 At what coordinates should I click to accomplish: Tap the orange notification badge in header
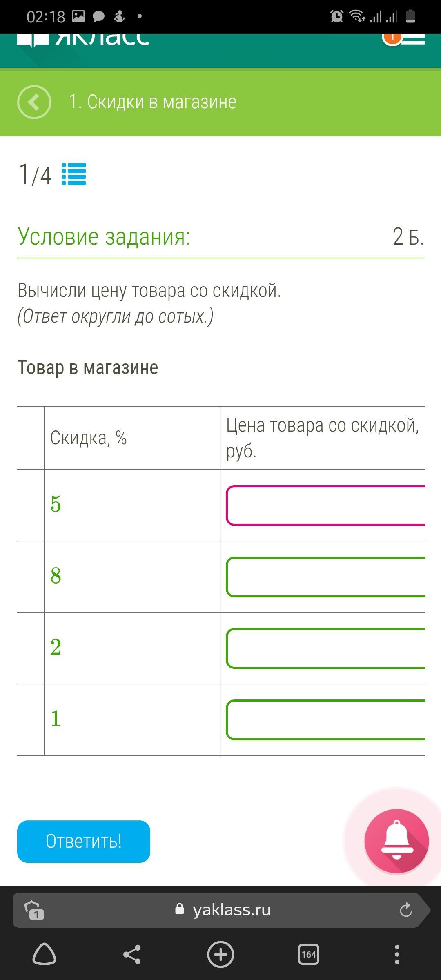coord(392,38)
